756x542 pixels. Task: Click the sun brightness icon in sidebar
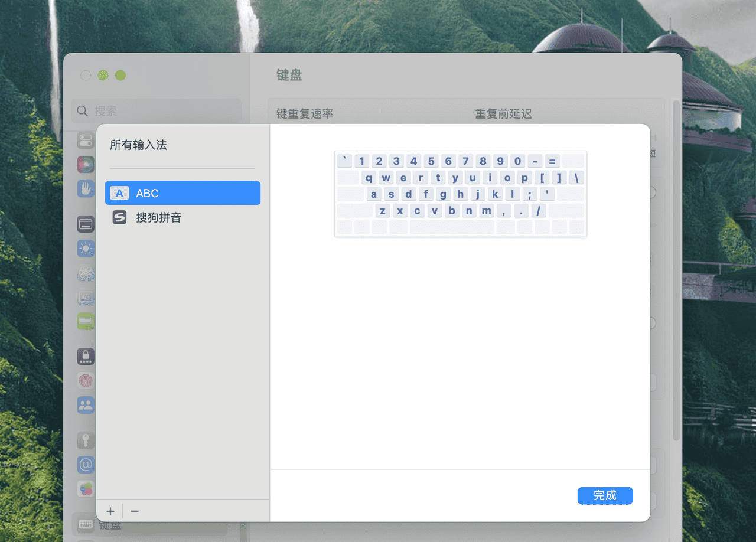pyautogui.click(x=86, y=249)
